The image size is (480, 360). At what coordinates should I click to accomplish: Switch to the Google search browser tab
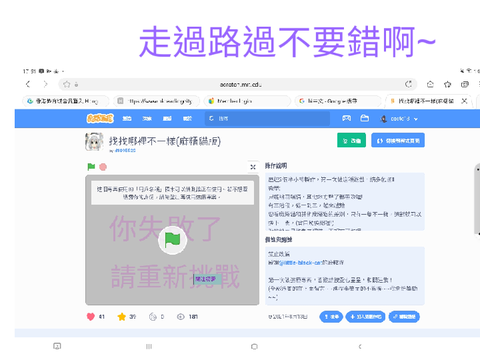(x=338, y=101)
